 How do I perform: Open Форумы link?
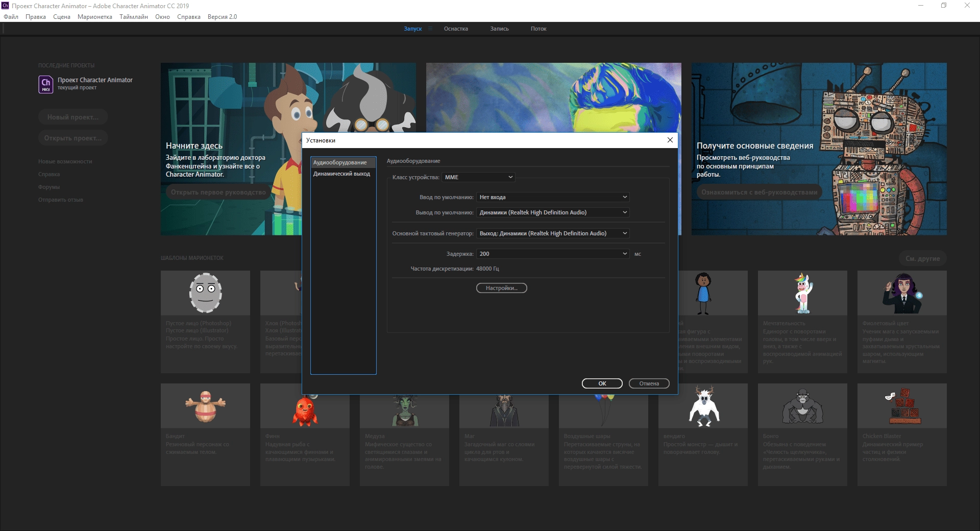49,187
